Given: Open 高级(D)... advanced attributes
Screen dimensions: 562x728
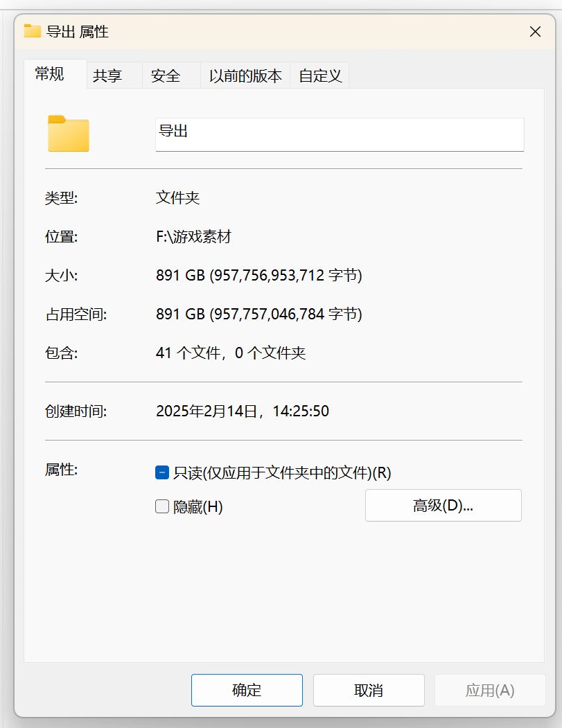Looking at the screenshot, I should (x=443, y=506).
